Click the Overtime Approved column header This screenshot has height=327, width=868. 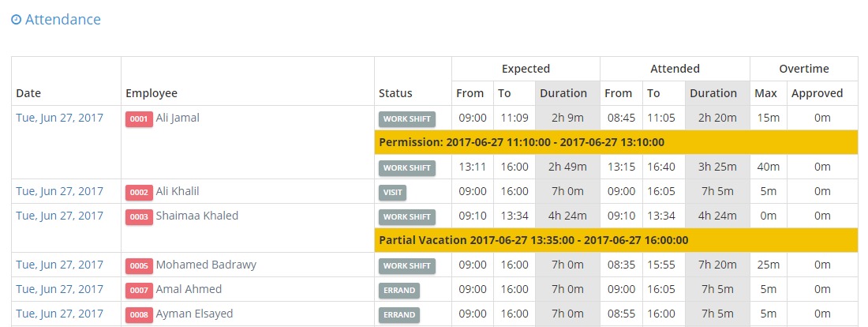pos(817,93)
